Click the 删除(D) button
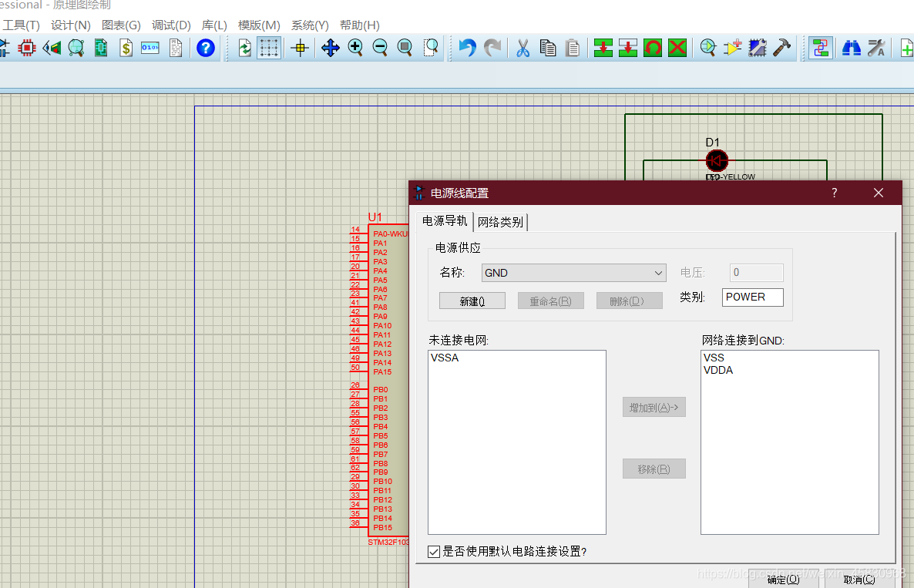The height and width of the screenshot is (588, 914). (629, 301)
